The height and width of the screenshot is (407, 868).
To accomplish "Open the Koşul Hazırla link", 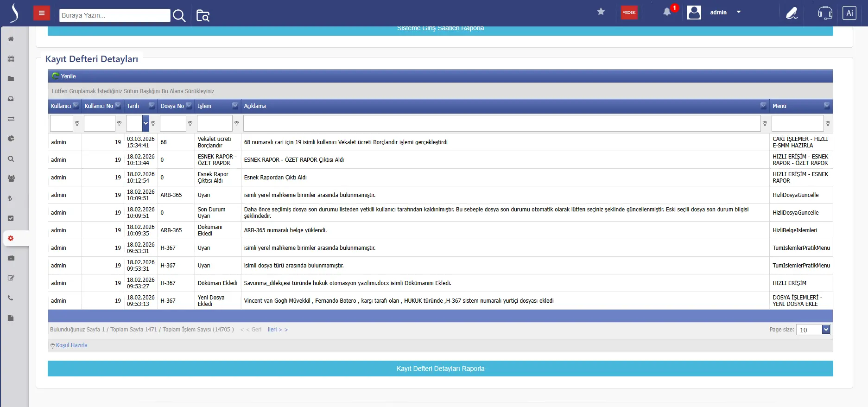I will 71,345.
